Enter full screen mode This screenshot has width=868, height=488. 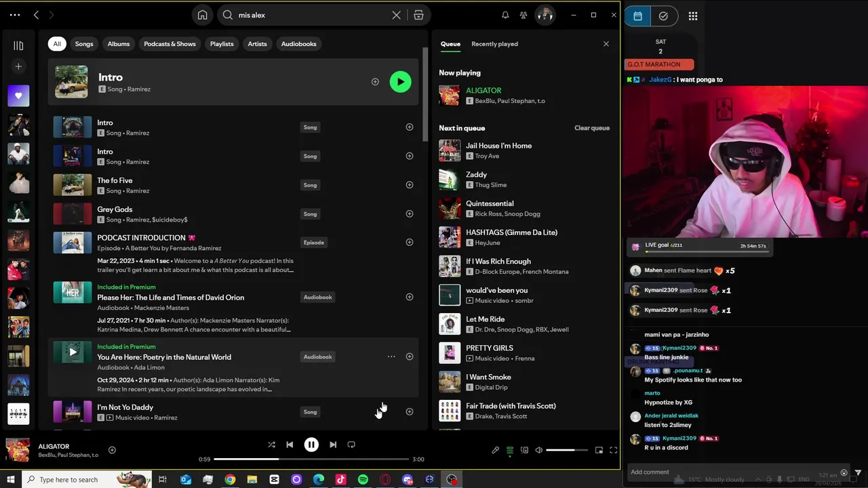pos(613,450)
